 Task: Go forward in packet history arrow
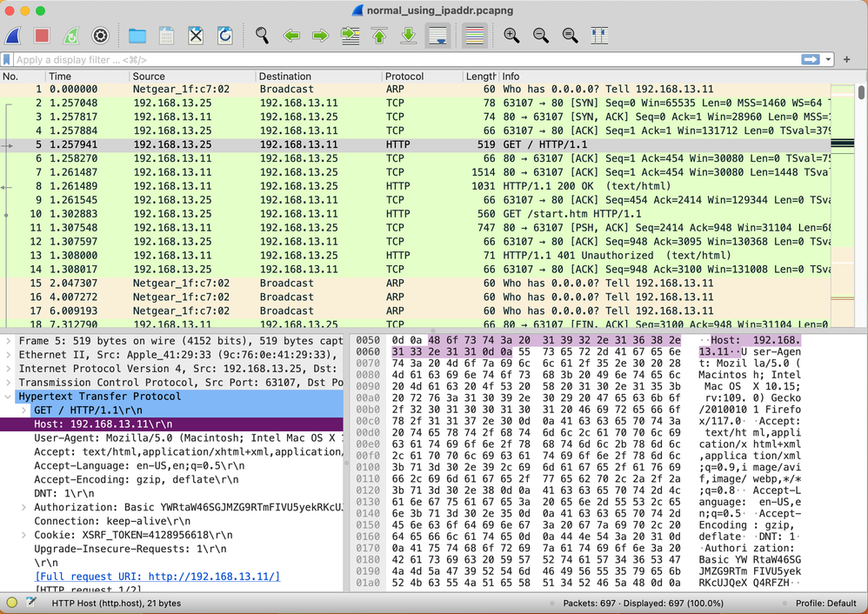(x=321, y=36)
